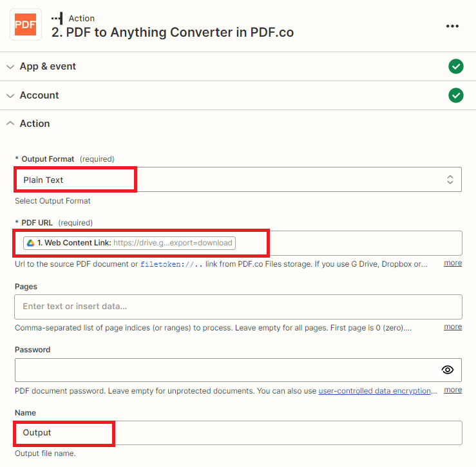
Task: Click Account green checkmark
Action: [455, 95]
